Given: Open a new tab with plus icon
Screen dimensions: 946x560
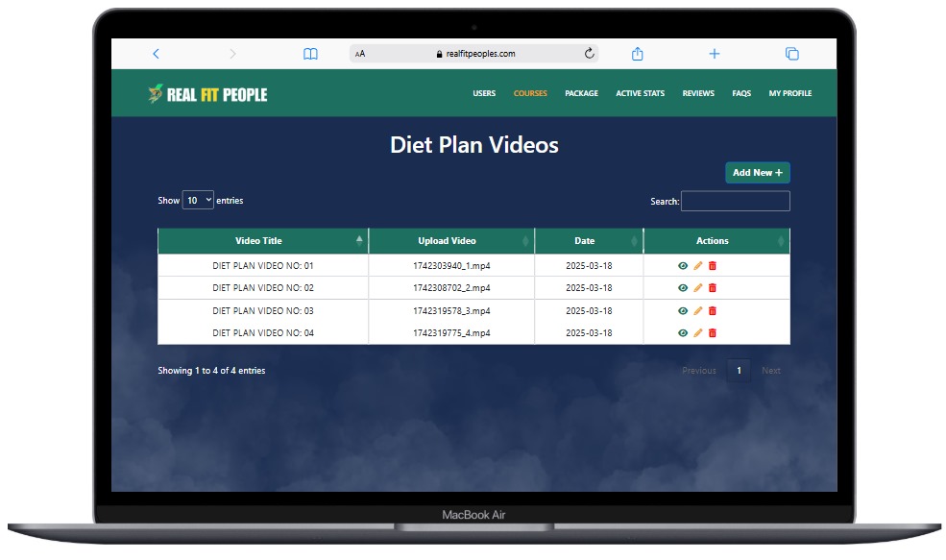Looking at the screenshot, I should (715, 54).
